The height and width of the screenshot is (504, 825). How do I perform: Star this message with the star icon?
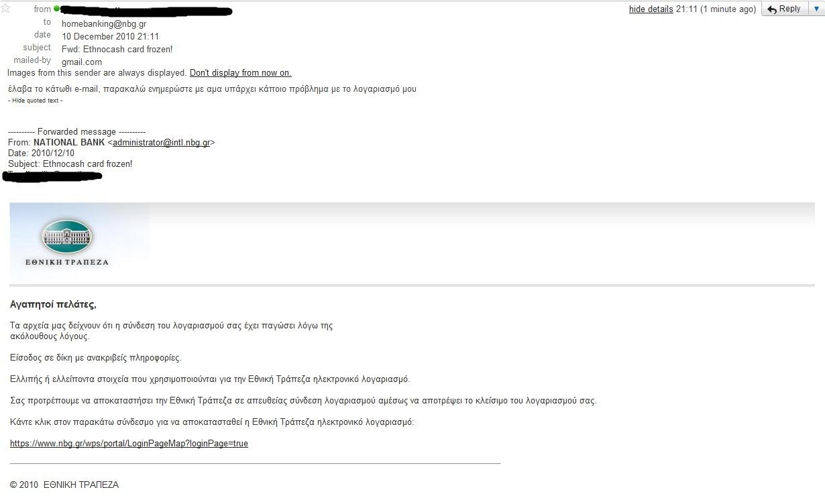5,8
